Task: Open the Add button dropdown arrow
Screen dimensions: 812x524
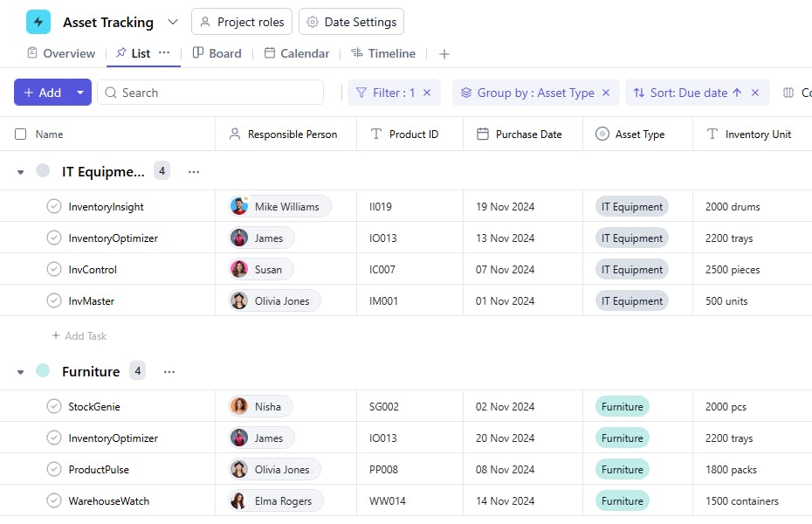Action: pos(80,93)
